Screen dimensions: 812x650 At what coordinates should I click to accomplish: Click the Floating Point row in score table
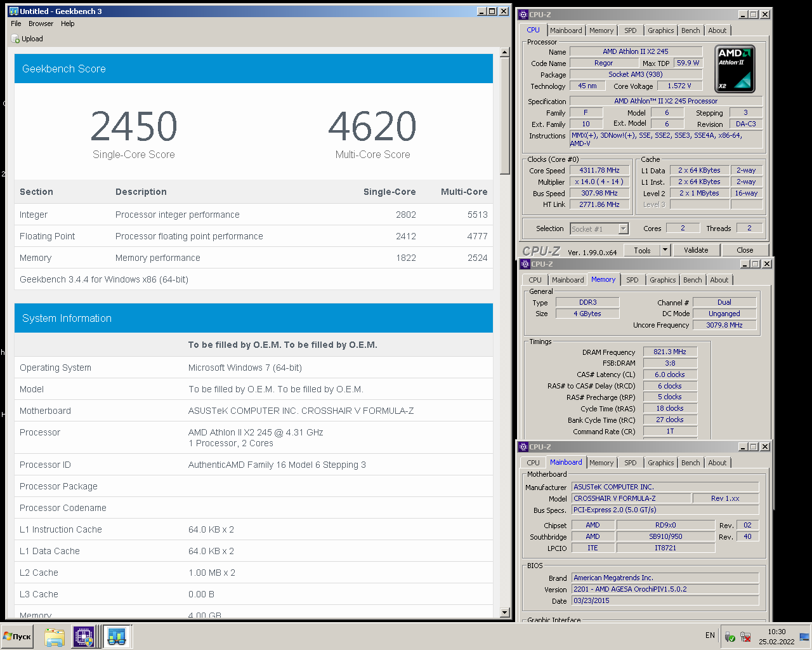254,236
